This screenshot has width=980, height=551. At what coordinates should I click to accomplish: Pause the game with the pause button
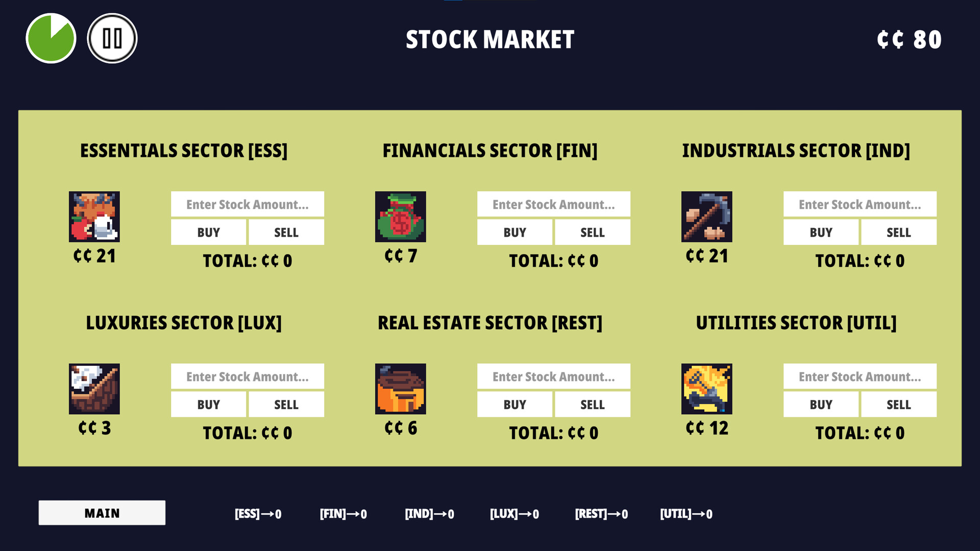112,38
